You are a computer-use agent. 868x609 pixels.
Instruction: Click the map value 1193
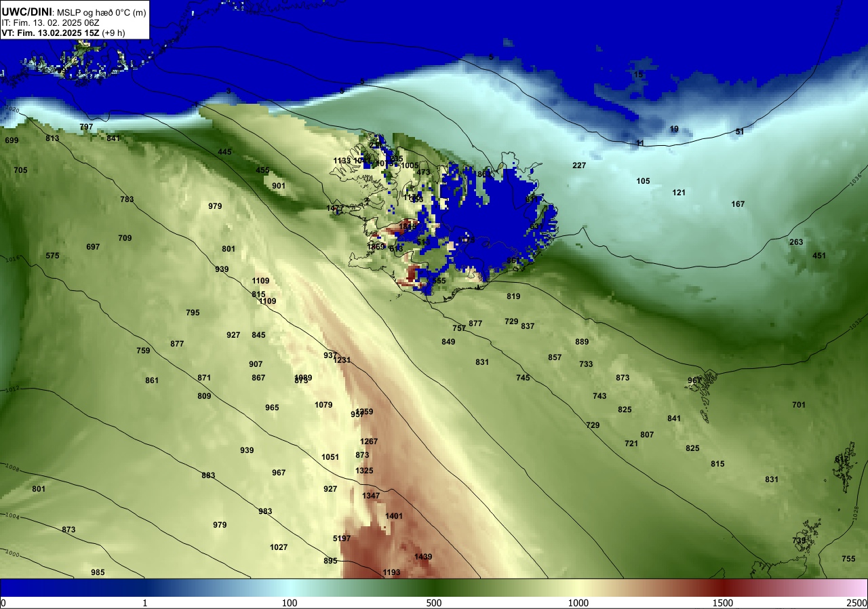(391, 572)
